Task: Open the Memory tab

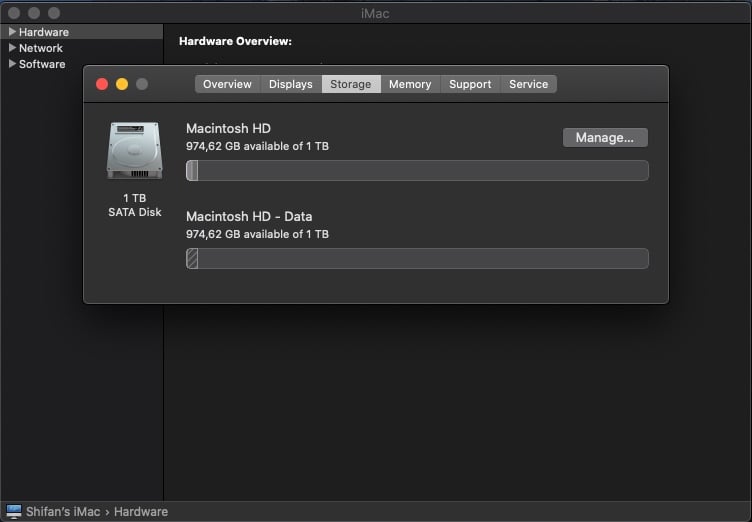Action: 410,84
